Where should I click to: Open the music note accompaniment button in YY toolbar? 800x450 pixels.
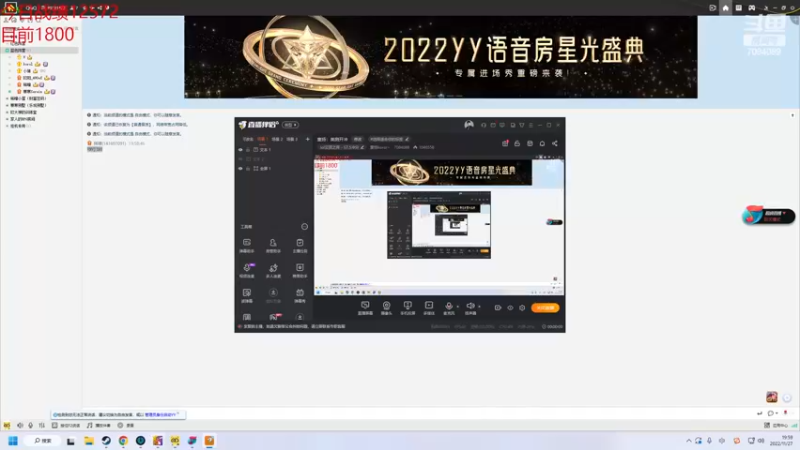(x=98, y=425)
